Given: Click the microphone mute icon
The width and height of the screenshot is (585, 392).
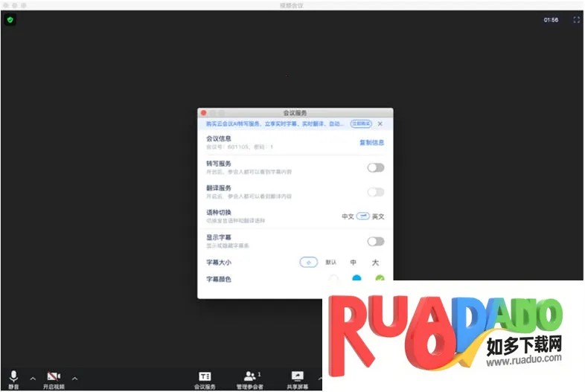Looking at the screenshot, I should pos(13,376).
